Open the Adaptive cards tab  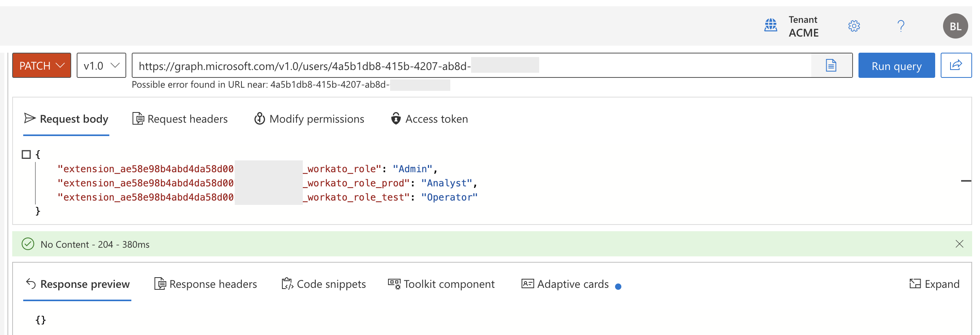566,284
